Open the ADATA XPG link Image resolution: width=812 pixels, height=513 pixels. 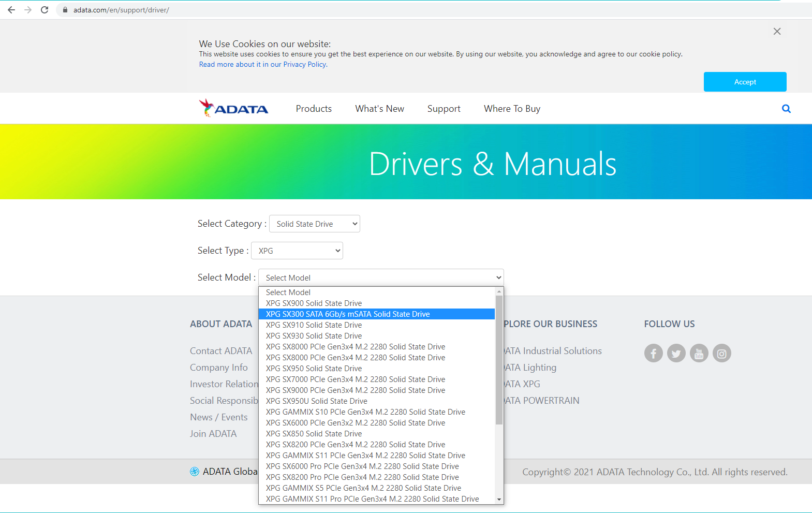coord(522,384)
